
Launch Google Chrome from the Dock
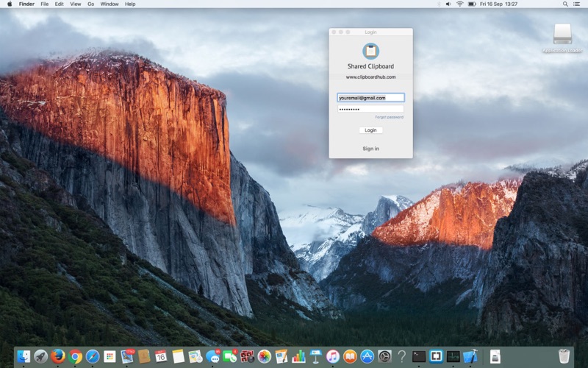(x=76, y=356)
